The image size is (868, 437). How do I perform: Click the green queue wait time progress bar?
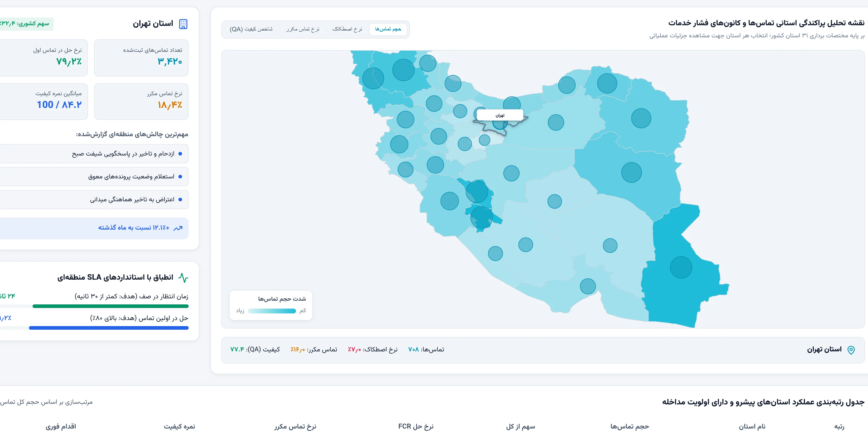[111, 306]
